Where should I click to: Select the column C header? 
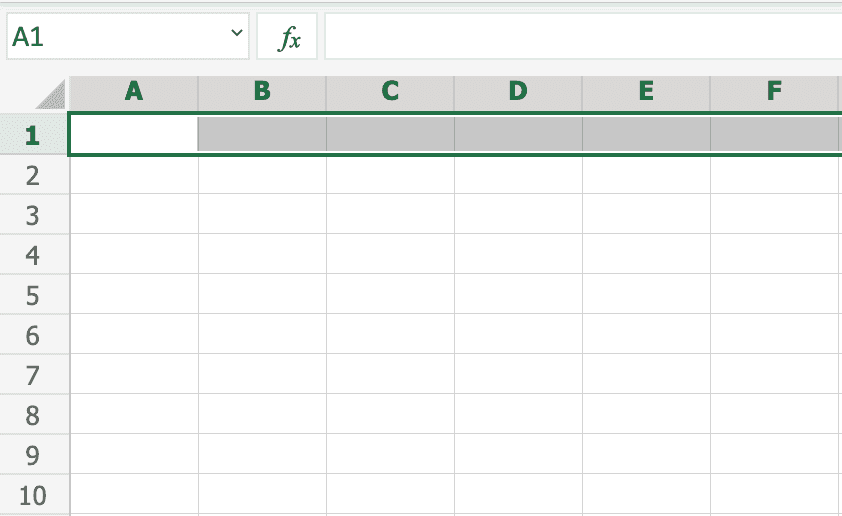[390, 92]
